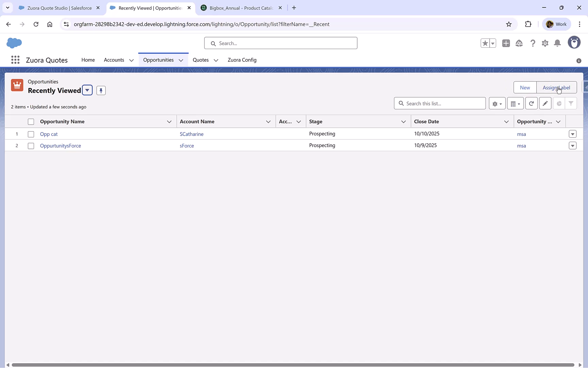Open the Display As table dropdown

click(x=515, y=103)
